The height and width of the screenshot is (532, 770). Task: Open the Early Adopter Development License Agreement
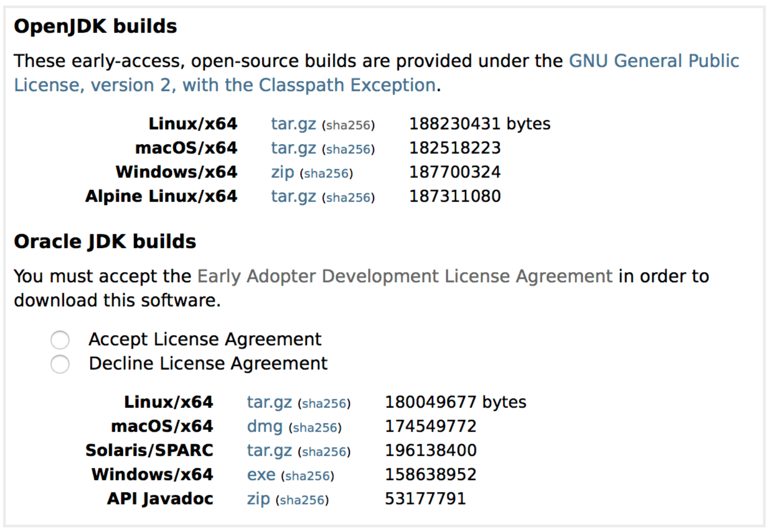(x=405, y=276)
